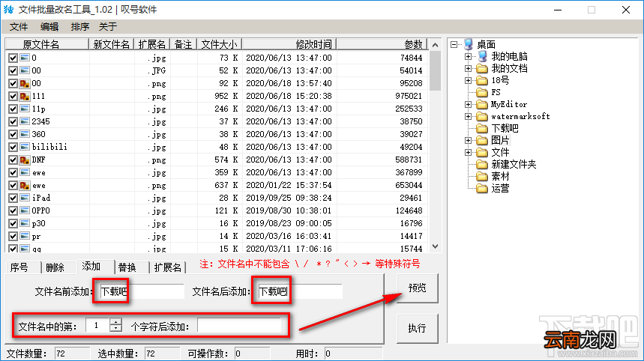Expand the 我的文档 tree node
The image size is (644, 361).
(469, 68)
